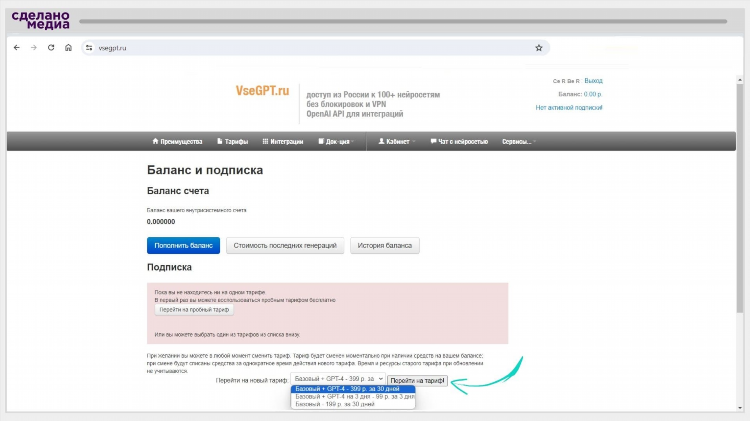The image size is (750, 421).
Task: Select Базовый + GPT-4 на 3 дня option
Action: click(x=353, y=397)
